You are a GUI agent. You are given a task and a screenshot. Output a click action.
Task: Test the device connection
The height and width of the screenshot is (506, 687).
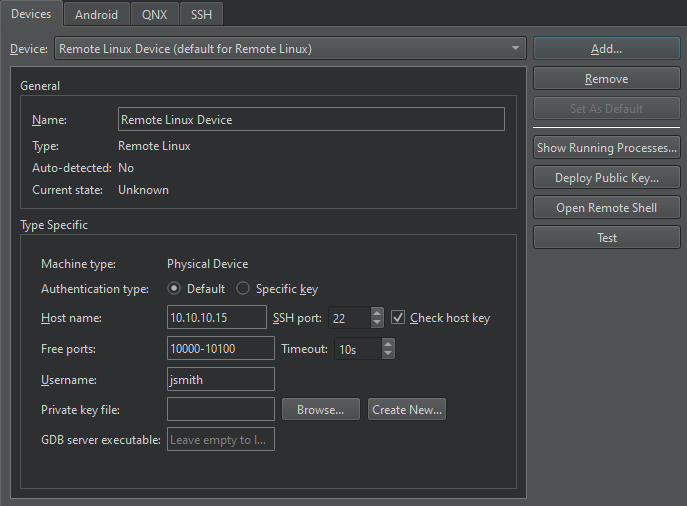coord(606,238)
